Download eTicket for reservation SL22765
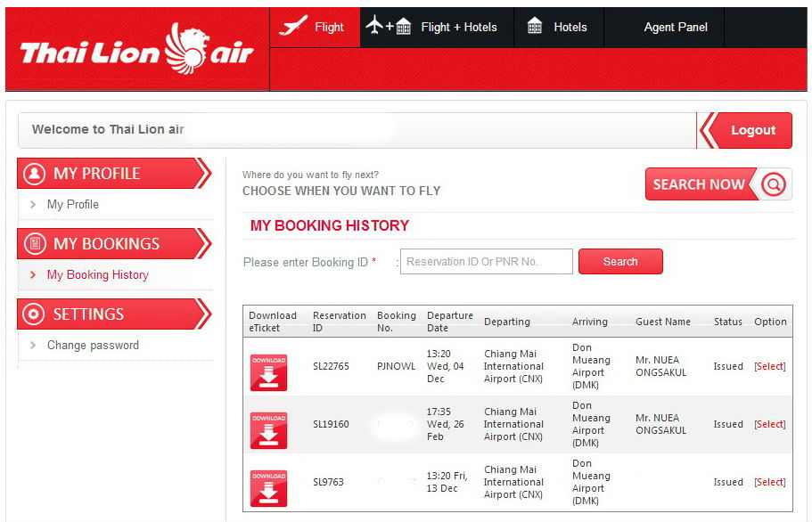The width and height of the screenshot is (812, 522). pos(268,372)
